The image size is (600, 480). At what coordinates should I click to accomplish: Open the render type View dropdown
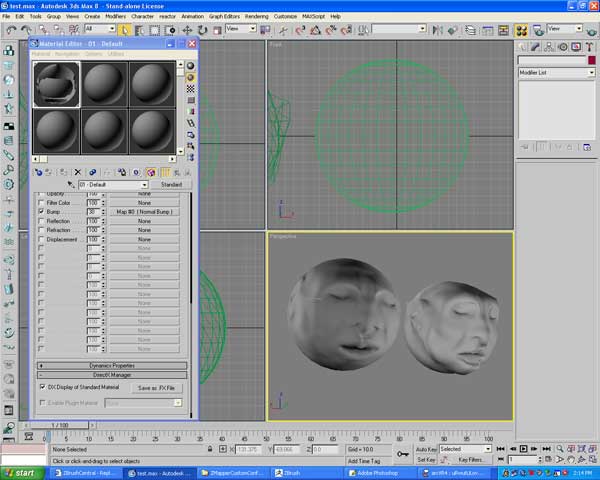[x=564, y=29]
